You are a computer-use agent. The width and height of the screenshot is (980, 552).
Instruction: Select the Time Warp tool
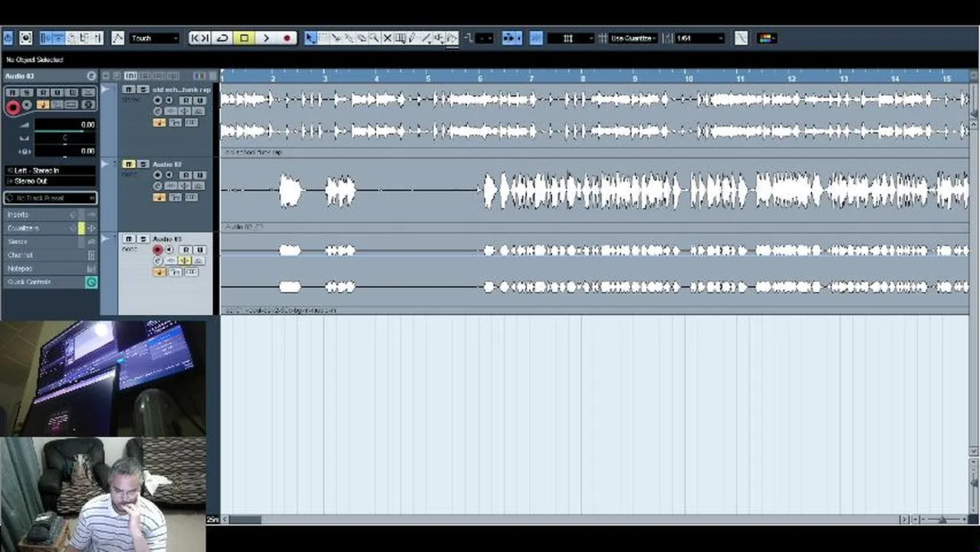point(400,38)
